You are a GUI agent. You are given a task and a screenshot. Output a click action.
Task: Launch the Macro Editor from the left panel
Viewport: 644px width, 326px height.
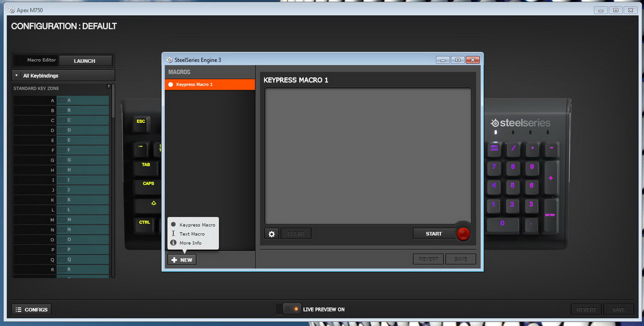click(85, 61)
